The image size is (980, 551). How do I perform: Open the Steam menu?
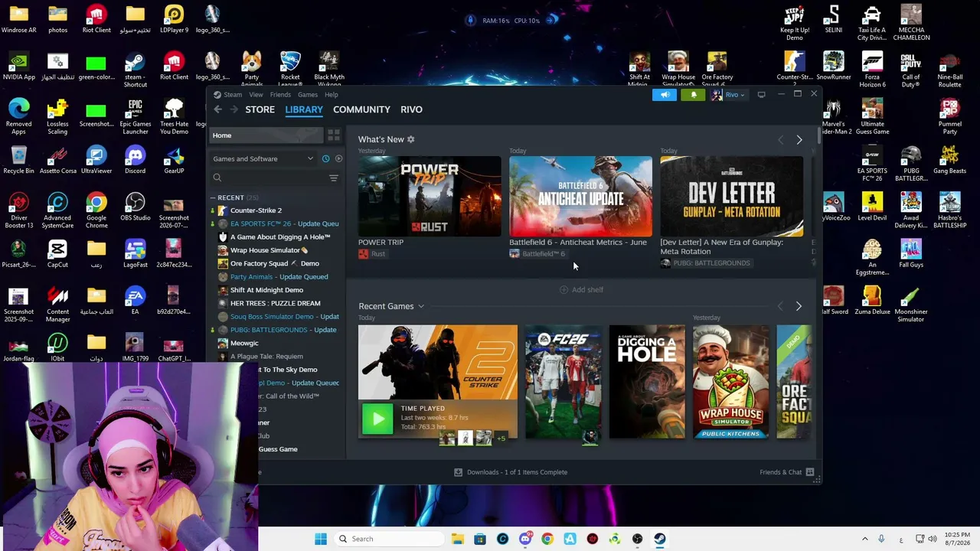pyautogui.click(x=233, y=95)
